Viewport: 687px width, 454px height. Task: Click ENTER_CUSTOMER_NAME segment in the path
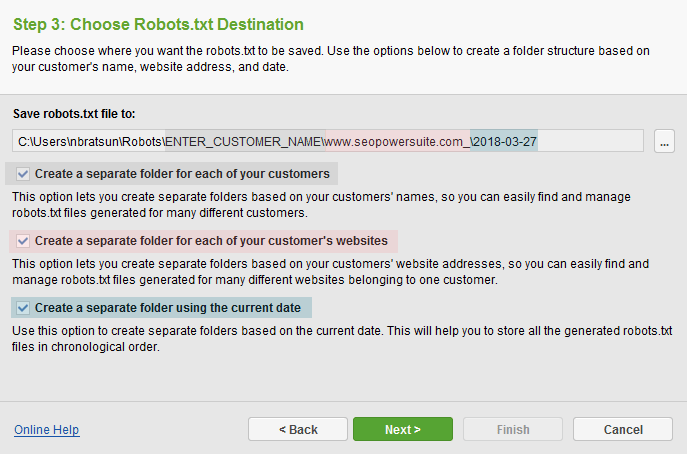[244, 142]
